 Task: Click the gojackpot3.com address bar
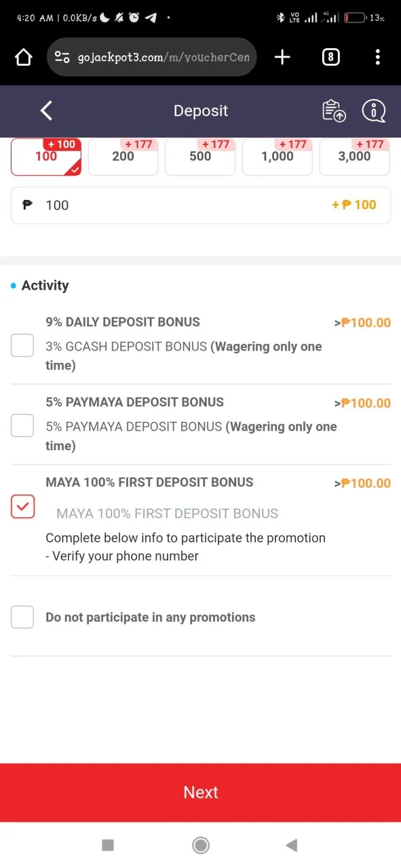tap(152, 58)
